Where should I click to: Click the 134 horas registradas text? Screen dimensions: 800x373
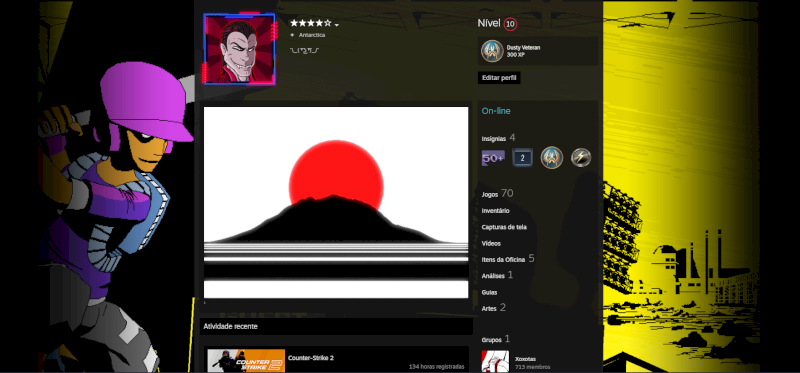pyautogui.click(x=436, y=367)
